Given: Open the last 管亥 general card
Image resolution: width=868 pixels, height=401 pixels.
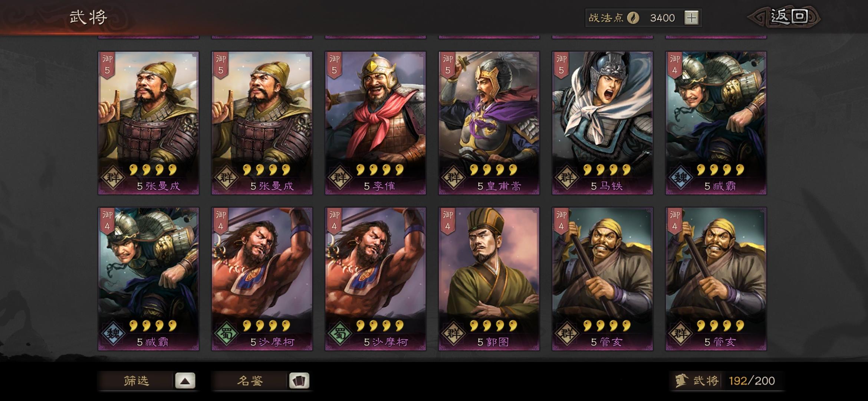Looking at the screenshot, I should click(716, 279).
